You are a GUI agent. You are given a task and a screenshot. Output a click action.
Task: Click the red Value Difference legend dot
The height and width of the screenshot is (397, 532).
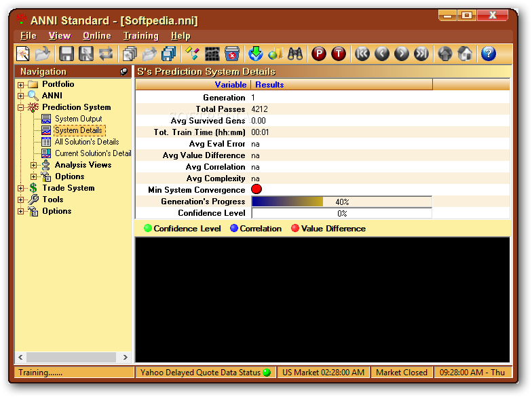295,228
